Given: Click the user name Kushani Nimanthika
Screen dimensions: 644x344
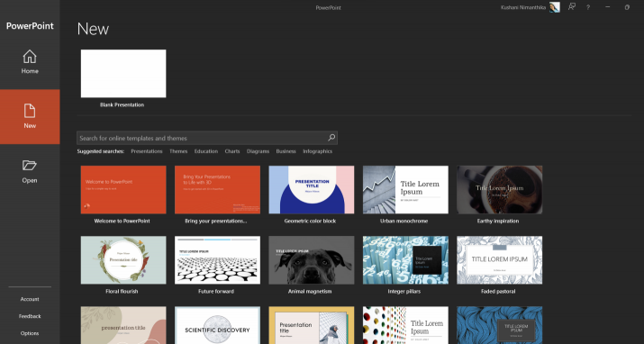Looking at the screenshot, I should [x=523, y=7].
